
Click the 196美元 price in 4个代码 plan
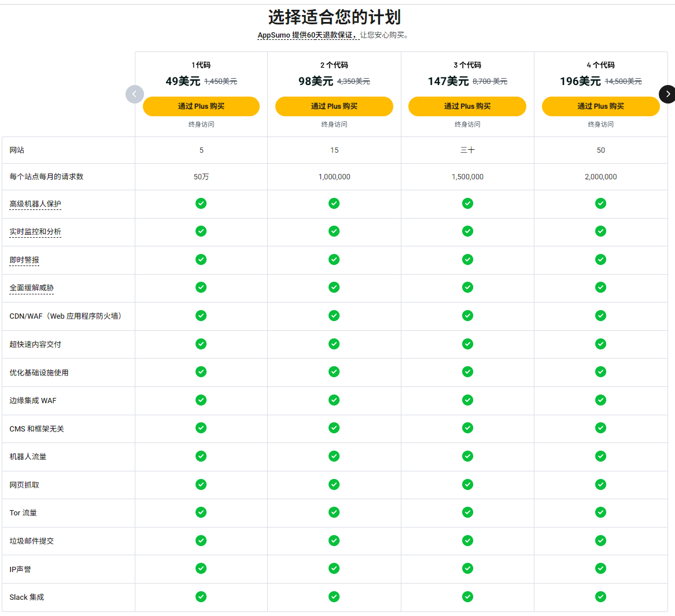[x=580, y=82]
